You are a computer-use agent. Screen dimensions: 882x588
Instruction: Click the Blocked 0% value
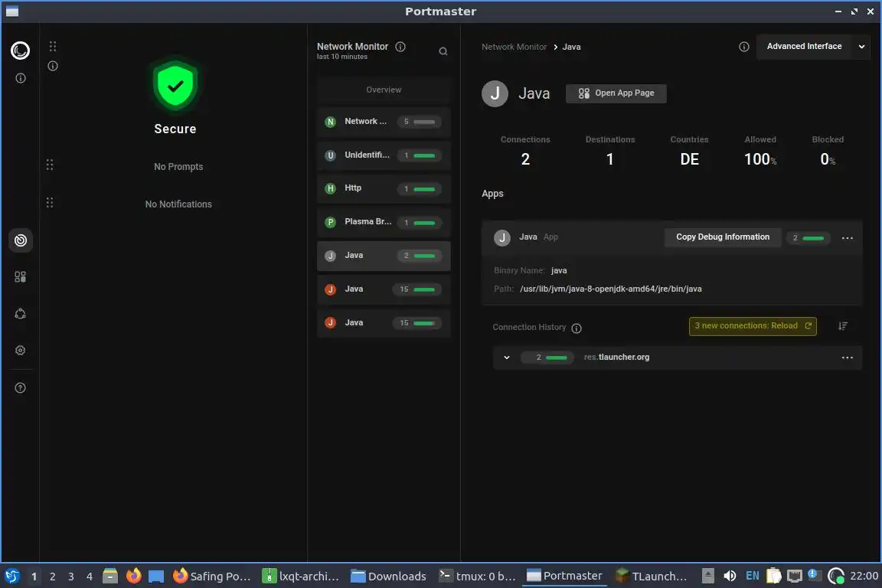point(828,160)
